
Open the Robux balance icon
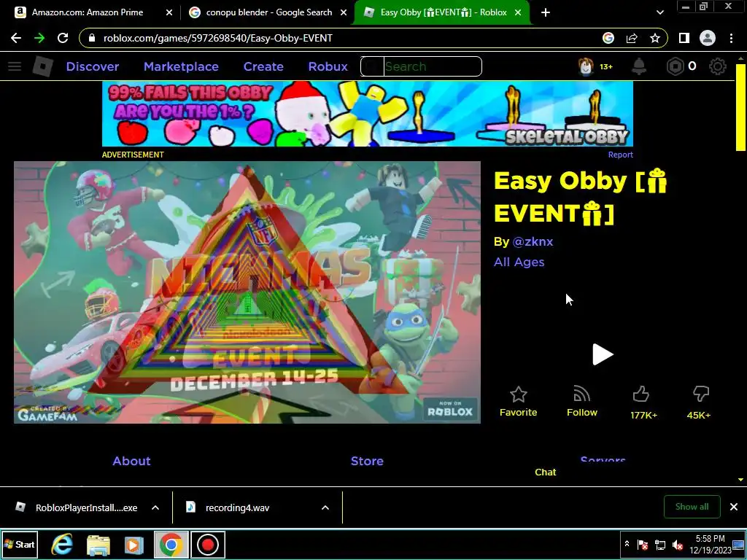tap(675, 66)
